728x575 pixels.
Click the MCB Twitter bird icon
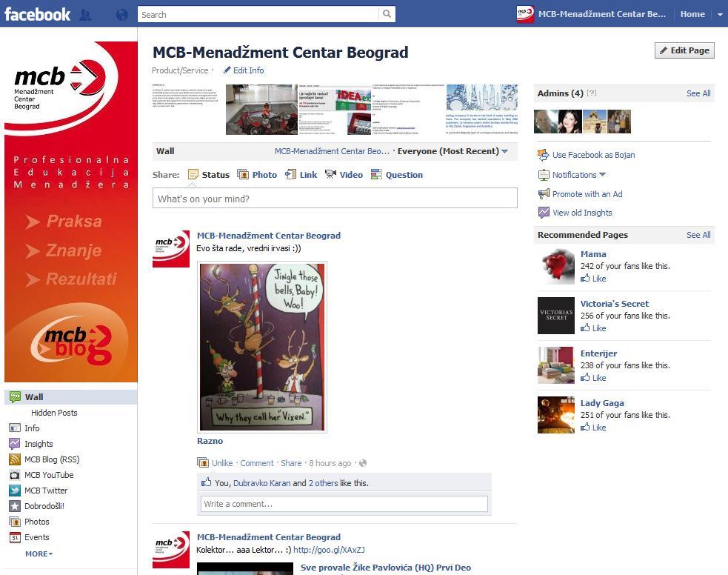(x=15, y=491)
